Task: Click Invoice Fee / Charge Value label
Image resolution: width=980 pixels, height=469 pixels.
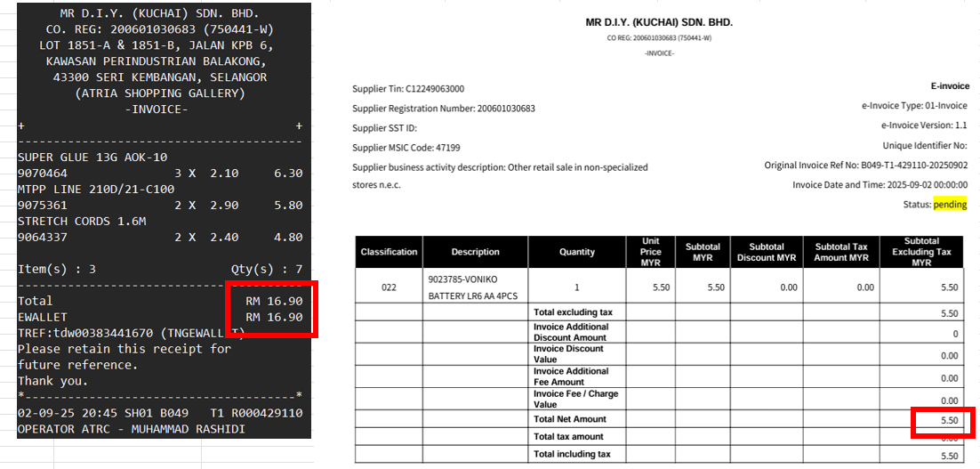Action: [575, 399]
